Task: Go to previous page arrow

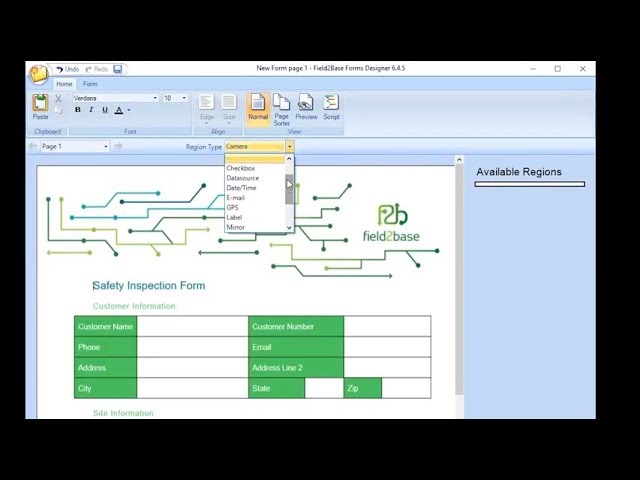Action: (33, 147)
